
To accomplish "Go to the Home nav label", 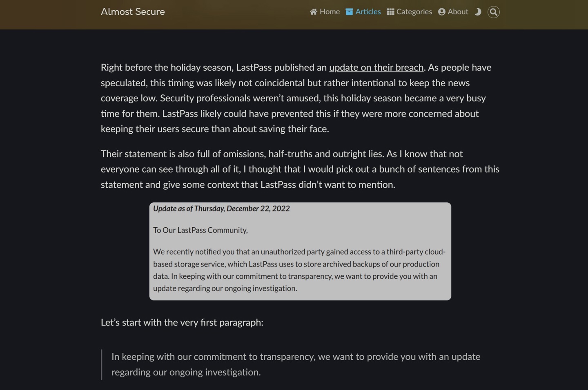I will [x=330, y=12].
